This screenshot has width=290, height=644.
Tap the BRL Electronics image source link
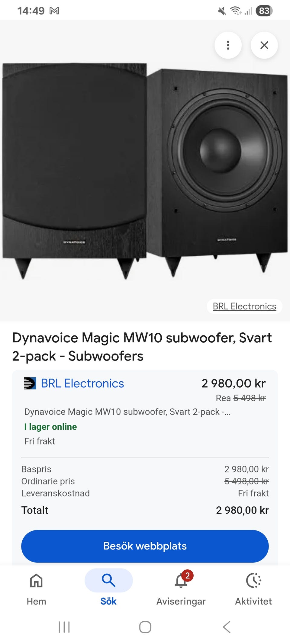click(x=244, y=306)
